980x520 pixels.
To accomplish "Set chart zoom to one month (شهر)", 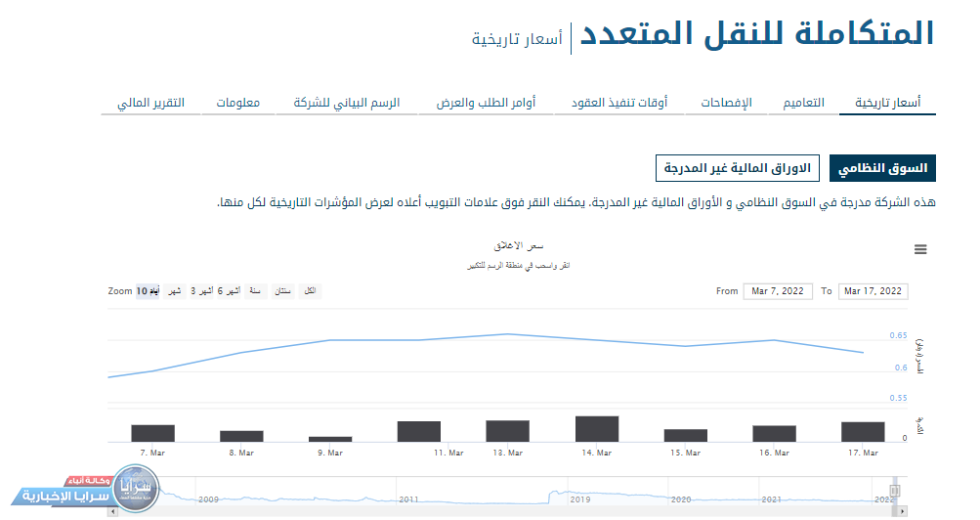I will (x=174, y=291).
